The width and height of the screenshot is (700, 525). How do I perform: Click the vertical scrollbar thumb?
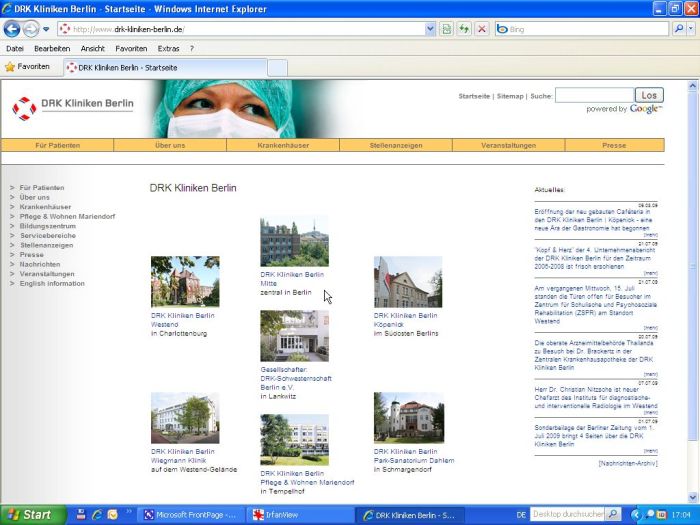pos(692,265)
